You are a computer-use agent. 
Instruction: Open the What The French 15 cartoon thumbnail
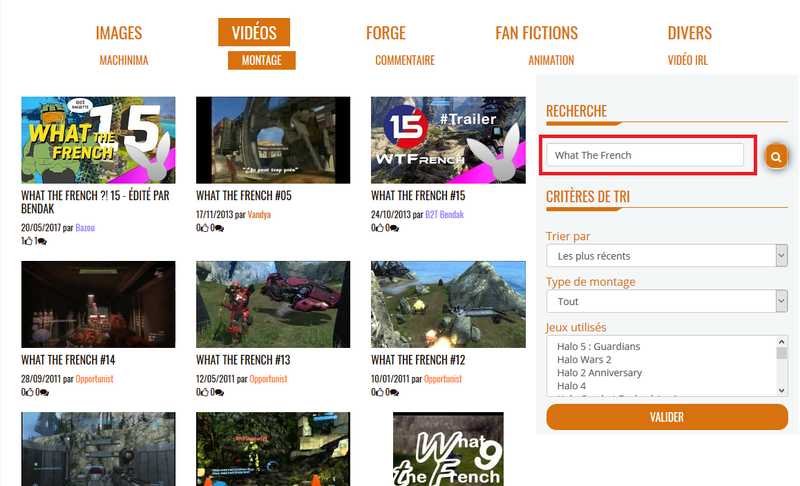tap(98, 140)
